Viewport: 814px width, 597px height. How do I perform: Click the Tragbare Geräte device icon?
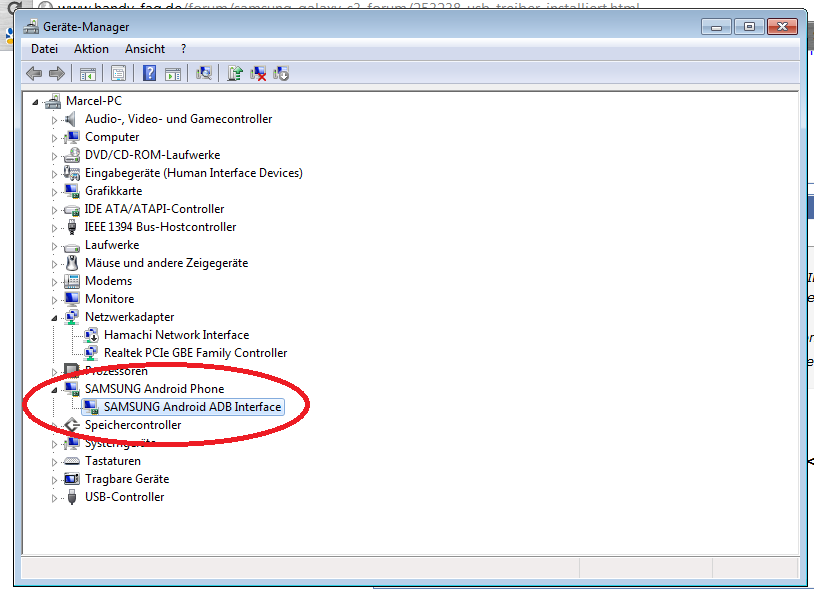pos(72,479)
